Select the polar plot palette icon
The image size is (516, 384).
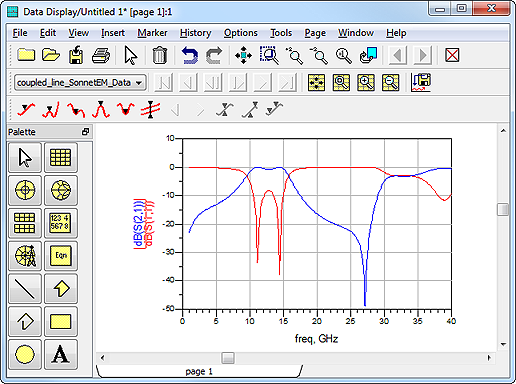click(x=25, y=190)
